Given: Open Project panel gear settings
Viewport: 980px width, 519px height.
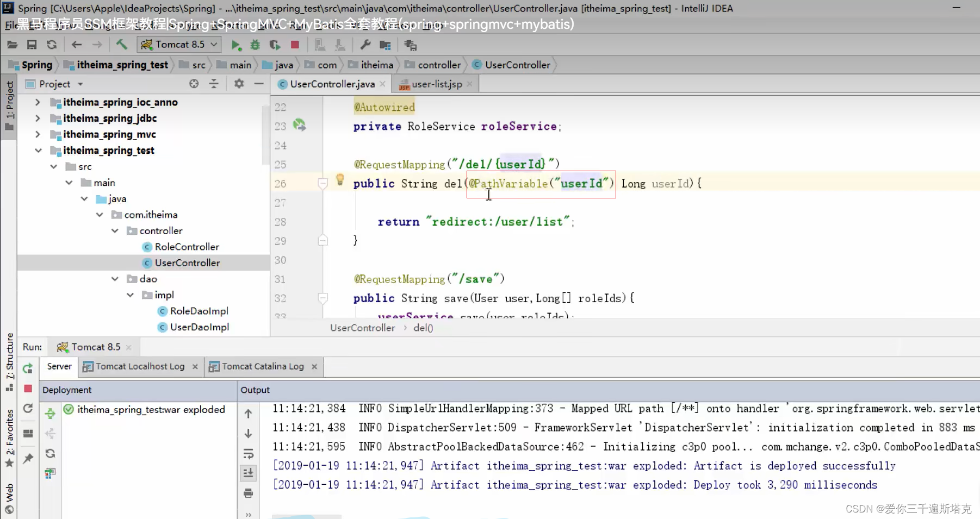Looking at the screenshot, I should click(239, 84).
